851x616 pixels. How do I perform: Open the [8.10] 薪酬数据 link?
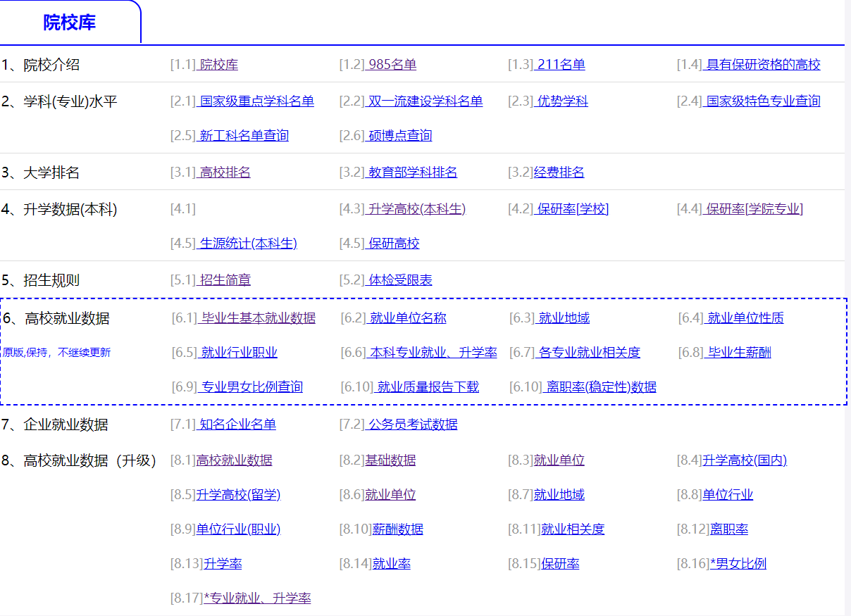click(398, 529)
